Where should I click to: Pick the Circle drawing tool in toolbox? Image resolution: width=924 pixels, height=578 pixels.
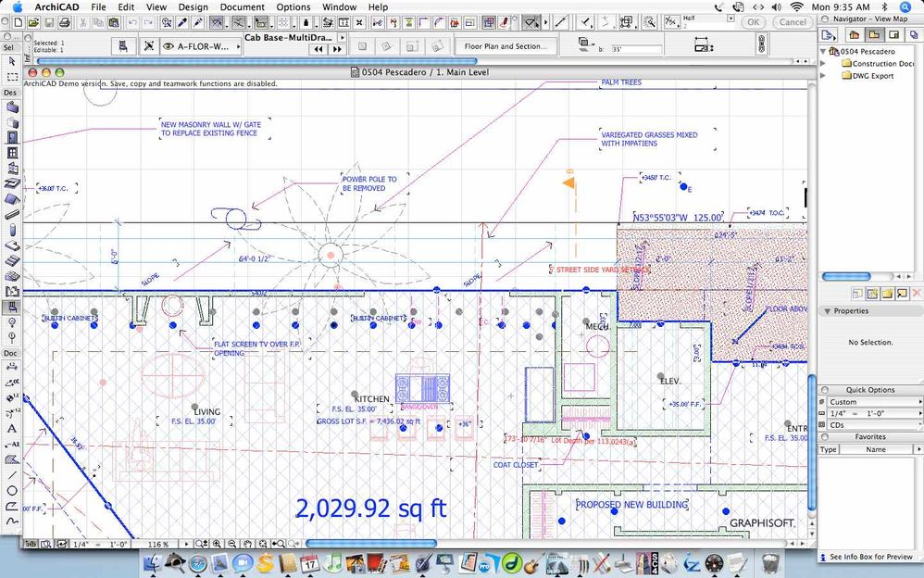(x=12, y=490)
